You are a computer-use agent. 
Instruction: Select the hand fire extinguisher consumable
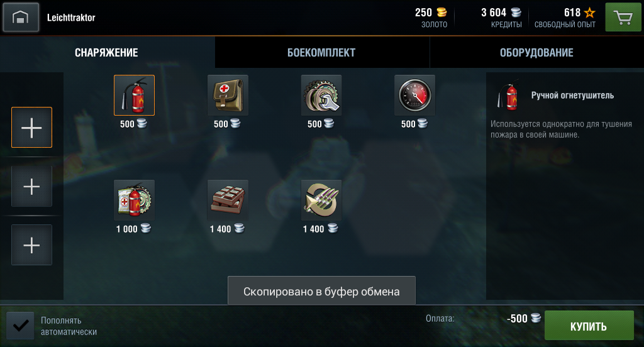pyautogui.click(x=135, y=96)
